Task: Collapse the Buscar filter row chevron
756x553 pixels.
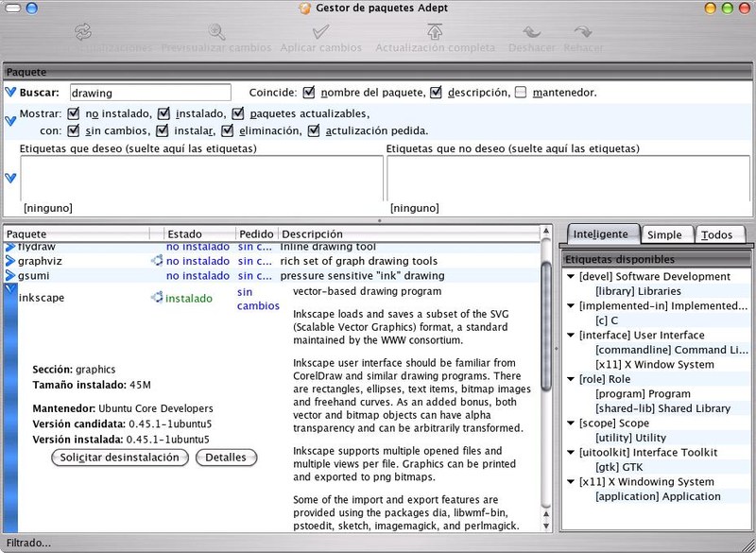Action: [x=10, y=92]
